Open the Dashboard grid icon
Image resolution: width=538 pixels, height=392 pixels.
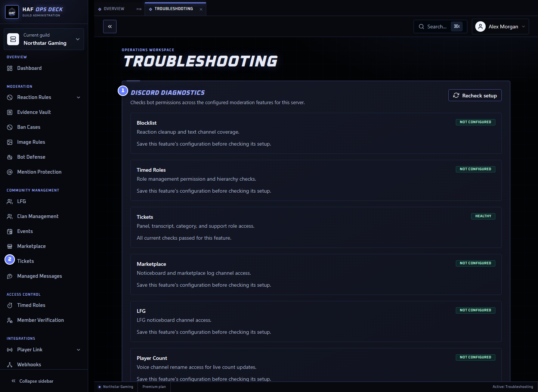(x=10, y=68)
